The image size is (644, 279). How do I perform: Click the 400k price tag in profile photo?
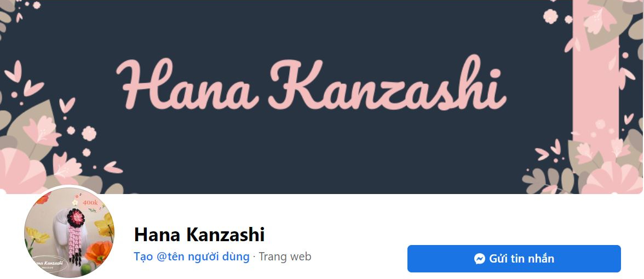[x=90, y=203]
